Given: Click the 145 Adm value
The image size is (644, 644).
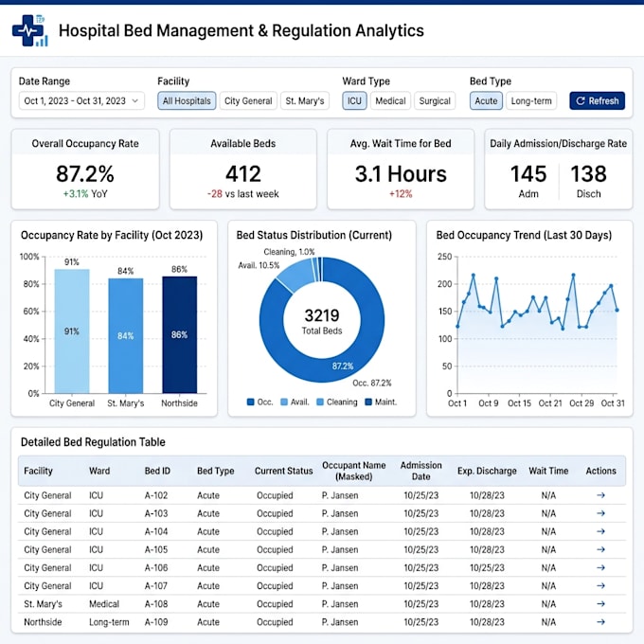Looking at the screenshot, I should coord(528,173).
